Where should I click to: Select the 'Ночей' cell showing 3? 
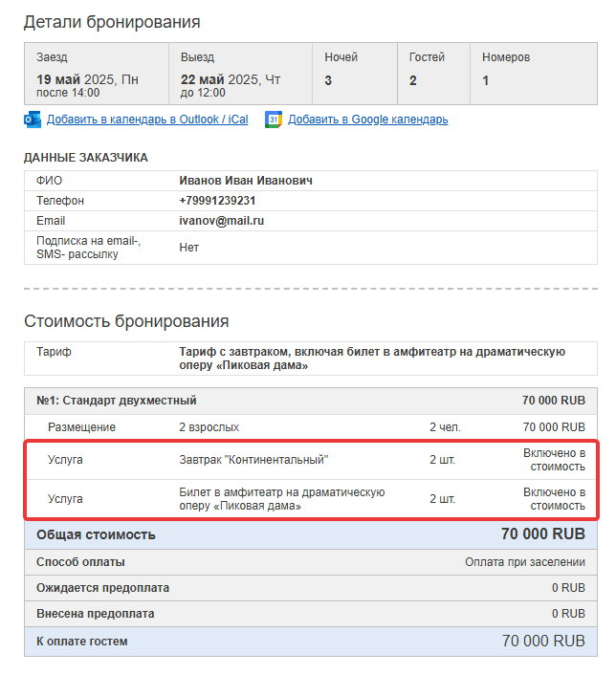tap(355, 74)
